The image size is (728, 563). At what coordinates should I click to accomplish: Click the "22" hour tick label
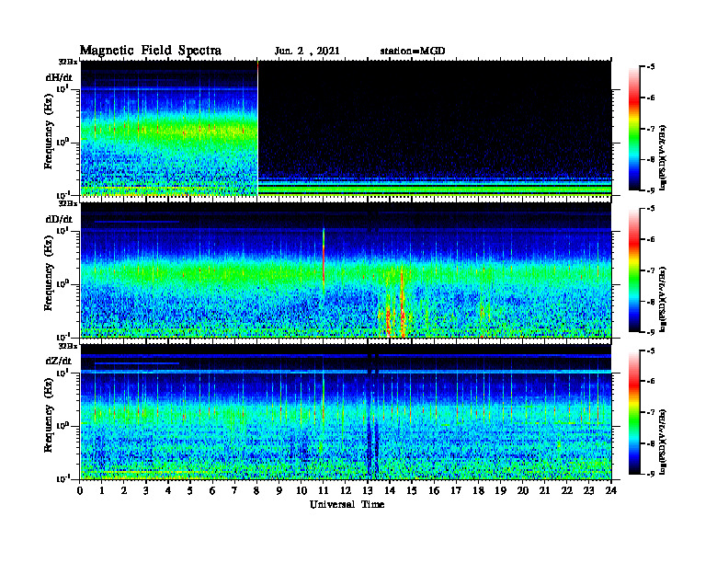click(x=566, y=491)
